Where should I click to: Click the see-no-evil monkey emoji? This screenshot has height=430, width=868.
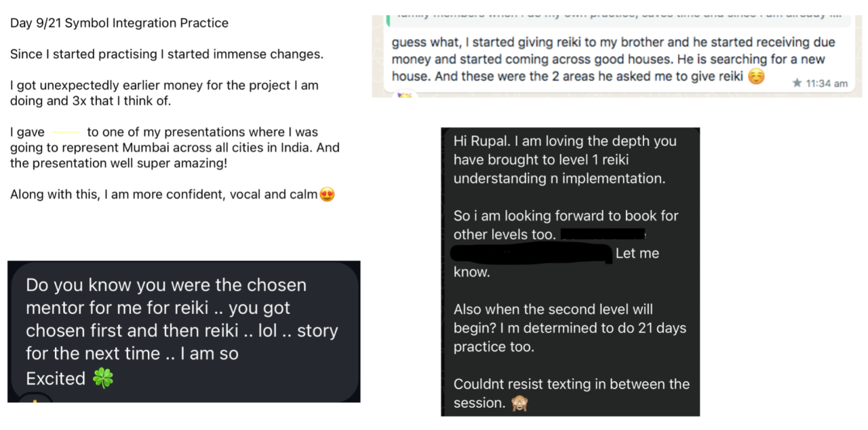coord(520,404)
